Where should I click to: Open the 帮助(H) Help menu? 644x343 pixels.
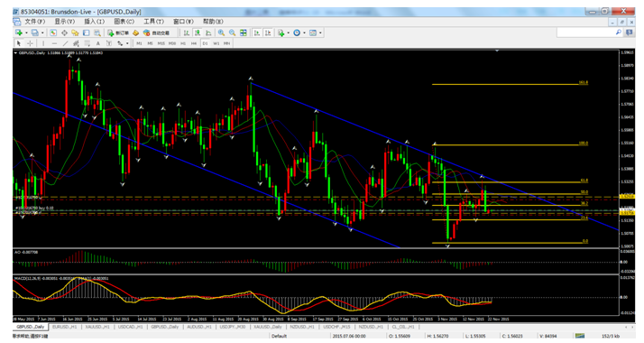point(213,22)
